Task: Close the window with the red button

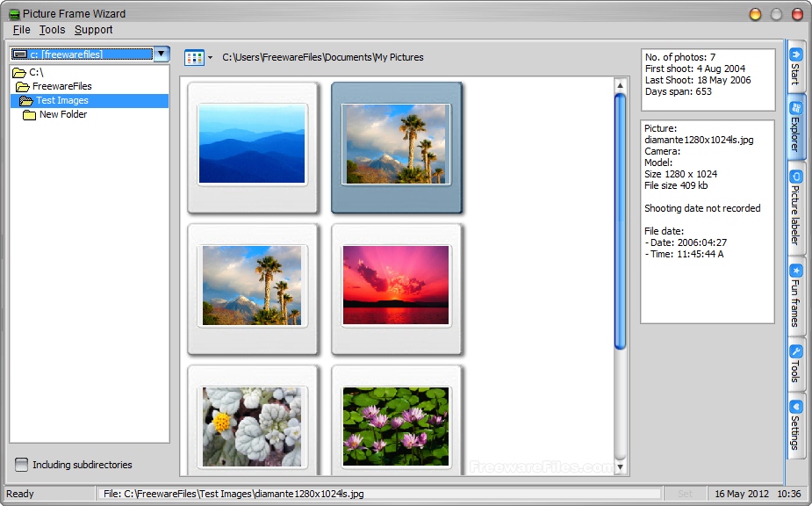Action: (797, 14)
